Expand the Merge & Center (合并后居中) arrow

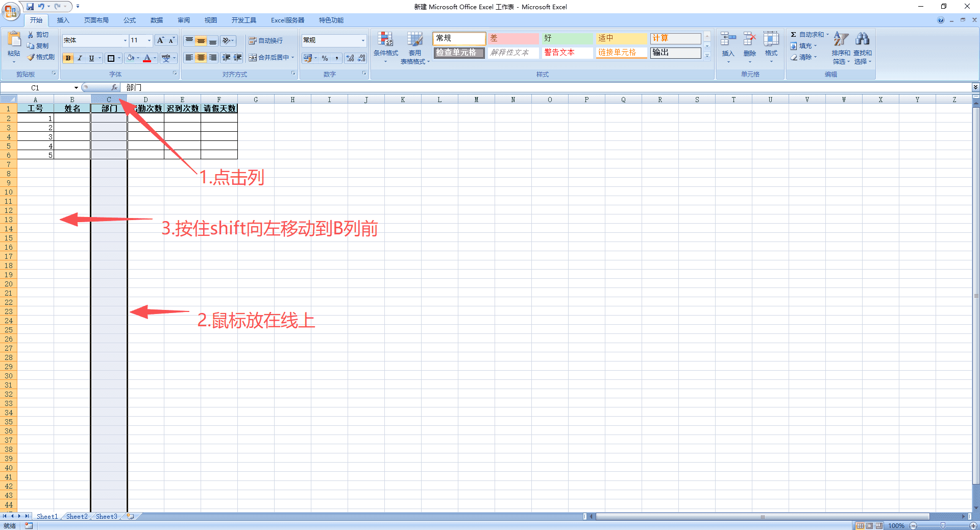click(293, 58)
